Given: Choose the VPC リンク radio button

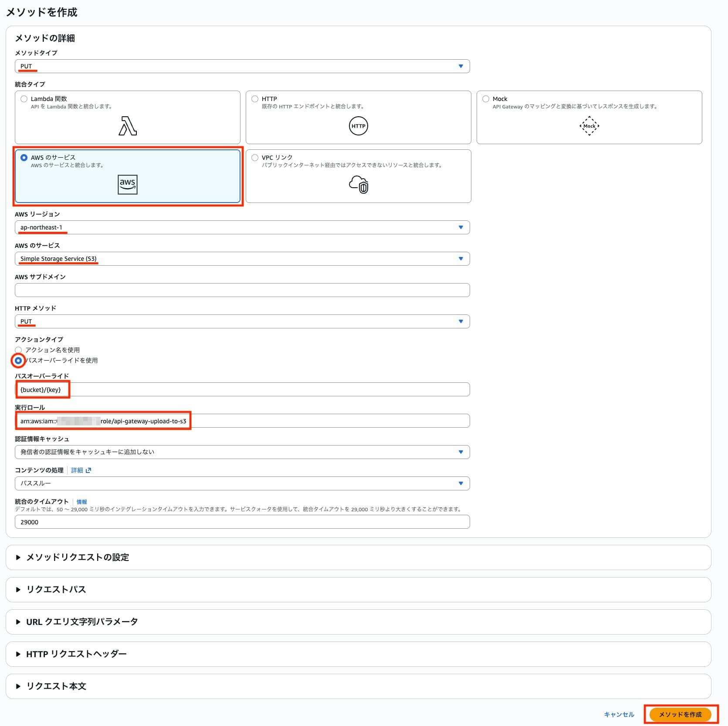Looking at the screenshot, I should 255,157.
